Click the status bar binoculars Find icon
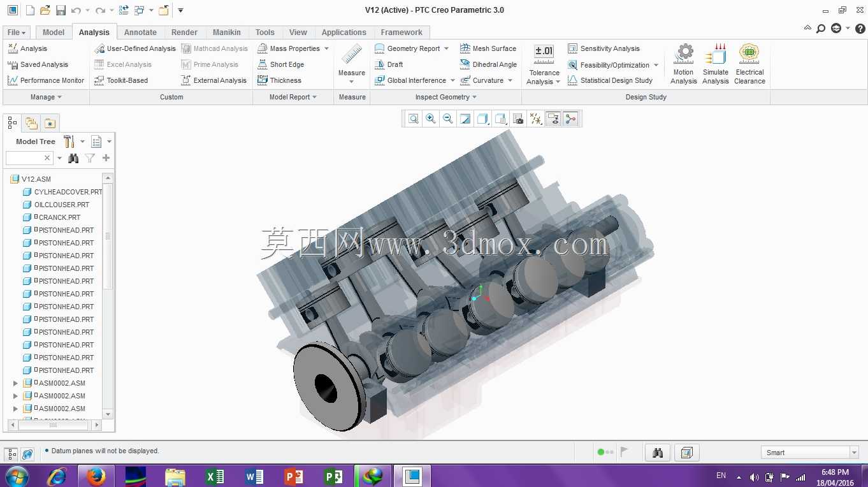868x487 pixels. tap(658, 453)
